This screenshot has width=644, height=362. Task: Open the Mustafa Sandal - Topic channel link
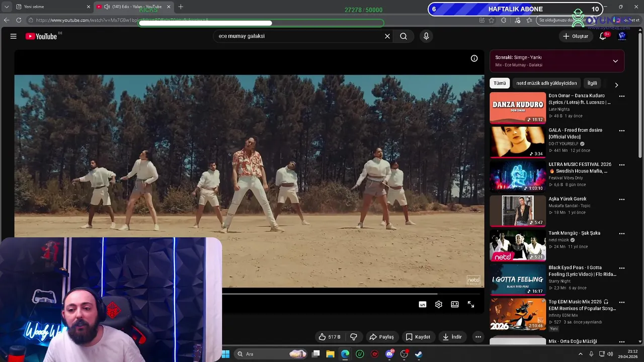[570, 206]
